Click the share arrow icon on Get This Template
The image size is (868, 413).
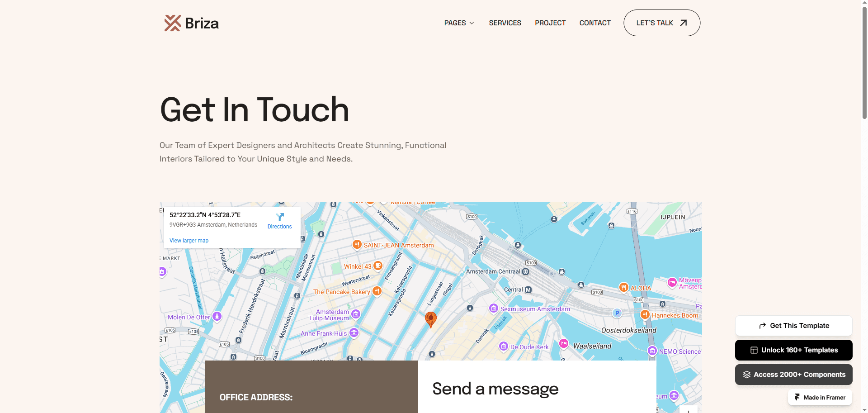pyautogui.click(x=763, y=326)
